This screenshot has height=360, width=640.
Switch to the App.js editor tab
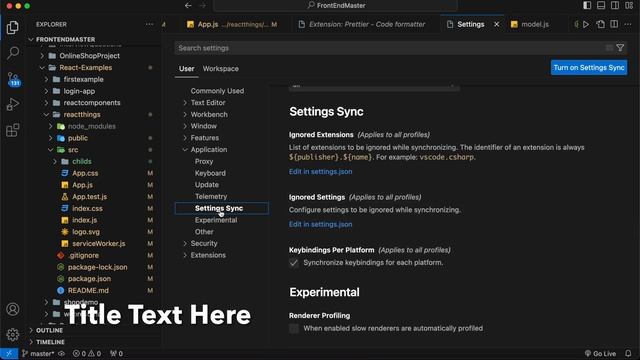tap(231, 24)
